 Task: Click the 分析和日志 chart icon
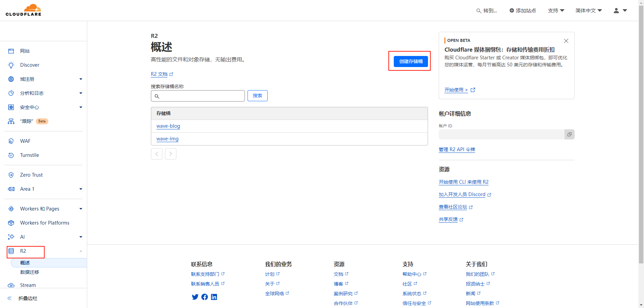(11, 93)
